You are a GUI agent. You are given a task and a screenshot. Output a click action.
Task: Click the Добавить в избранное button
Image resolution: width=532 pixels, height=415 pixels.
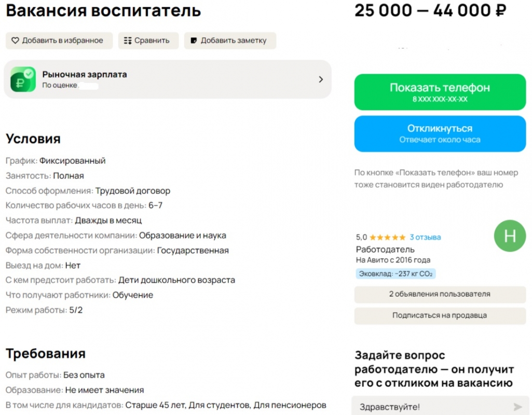[59, 40]
